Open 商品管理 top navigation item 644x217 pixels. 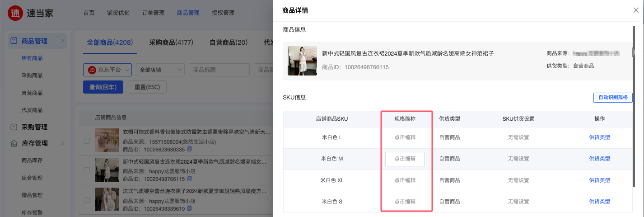(x=188, y=13)
